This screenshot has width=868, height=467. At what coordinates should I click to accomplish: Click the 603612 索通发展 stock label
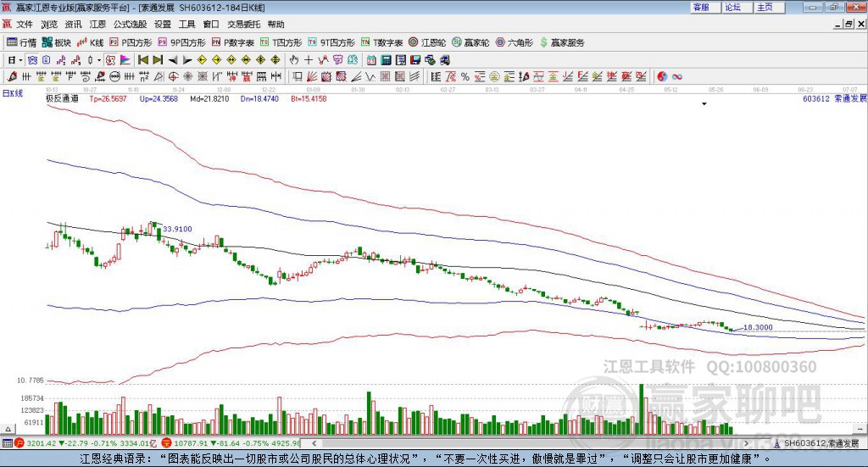pos(834,98)
